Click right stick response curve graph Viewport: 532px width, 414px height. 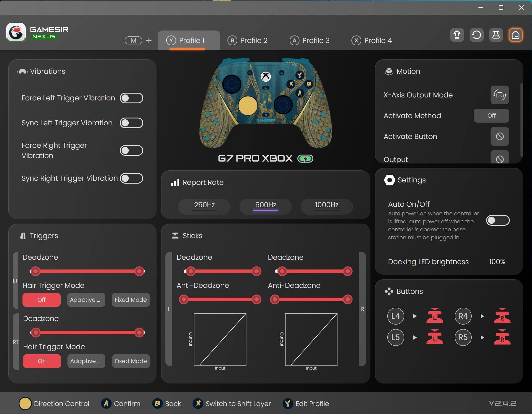[311, 339]
